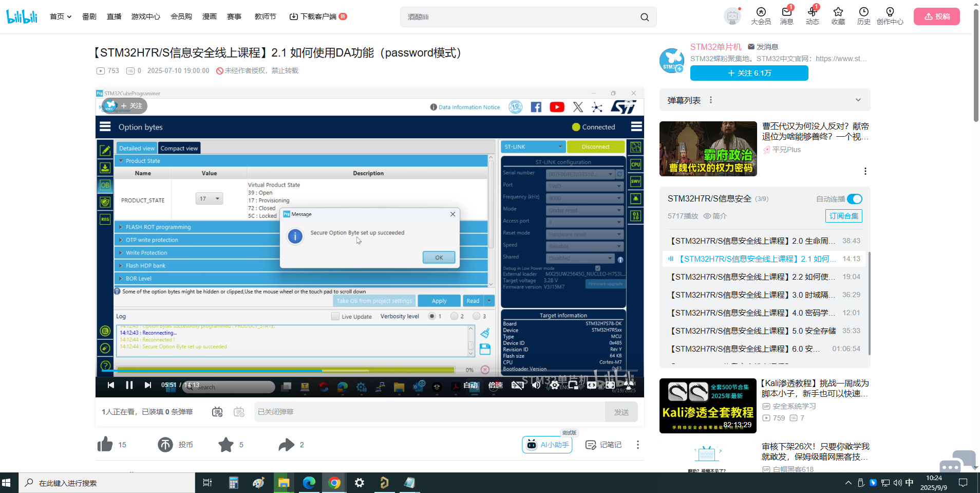Open the STM32单片机 uploader name link
980x493 pixels.
tap(715, 47)
